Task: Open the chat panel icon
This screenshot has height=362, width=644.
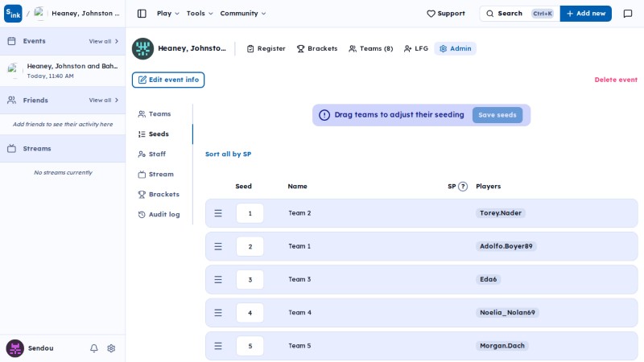Action: click(x=628, y=14)
